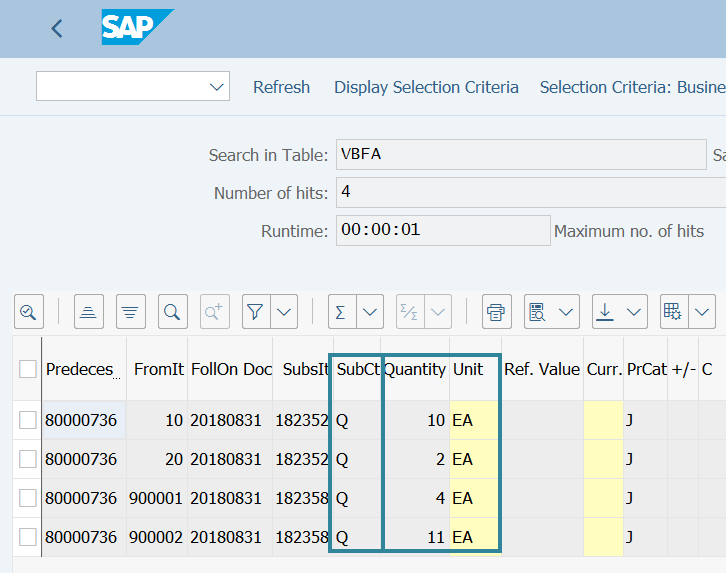Click FollOn Doc 20180831 in FromIt 20 row
The height and width of the screenshot is (573, 726).
(x=231, y=459)
